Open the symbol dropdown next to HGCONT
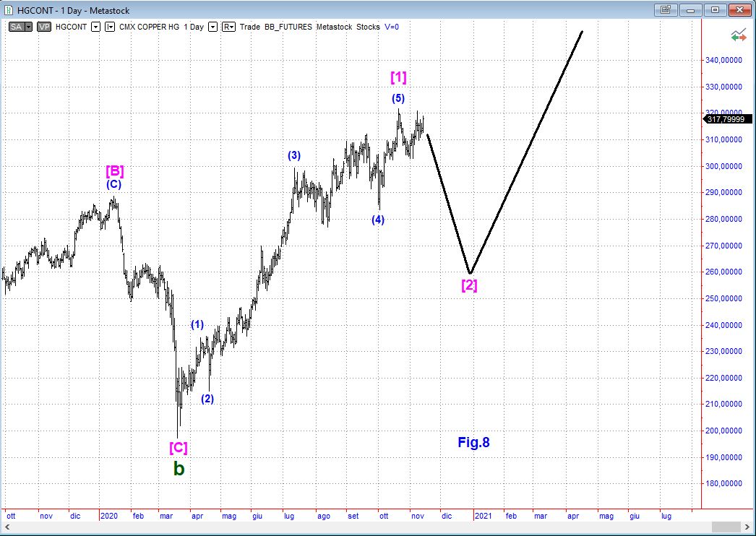 [x=95, y=27]
